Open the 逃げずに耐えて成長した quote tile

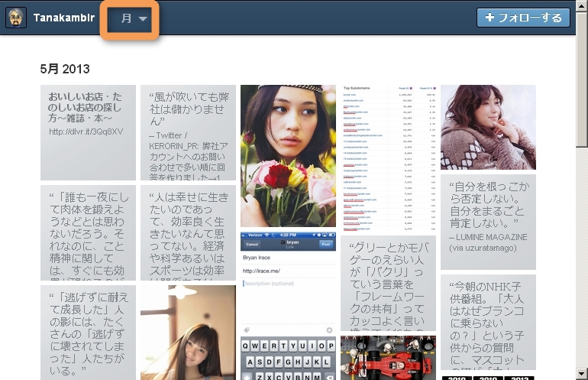pos(88,332)
